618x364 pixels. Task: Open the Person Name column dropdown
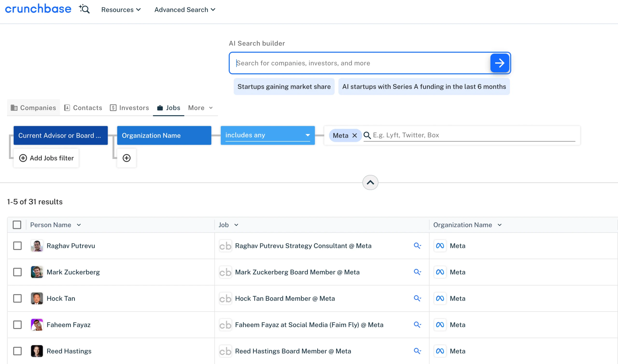(x=78, y=225)
